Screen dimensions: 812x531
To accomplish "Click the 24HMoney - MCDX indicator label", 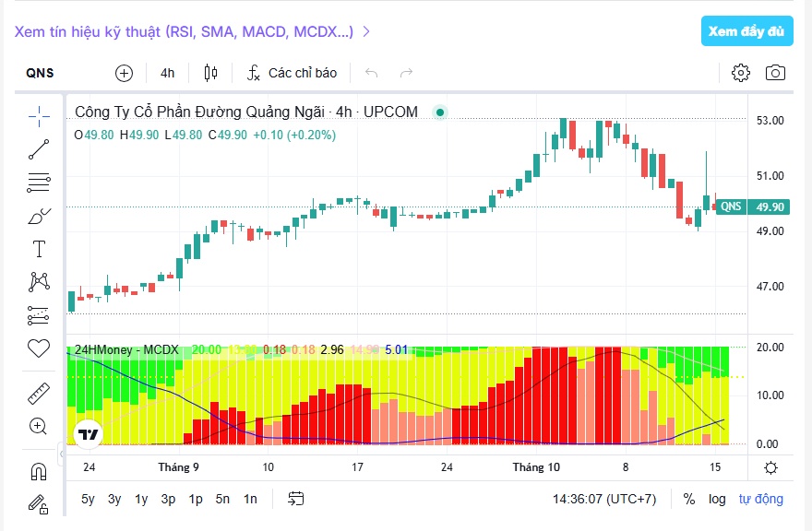I will [x=126, y=350].
